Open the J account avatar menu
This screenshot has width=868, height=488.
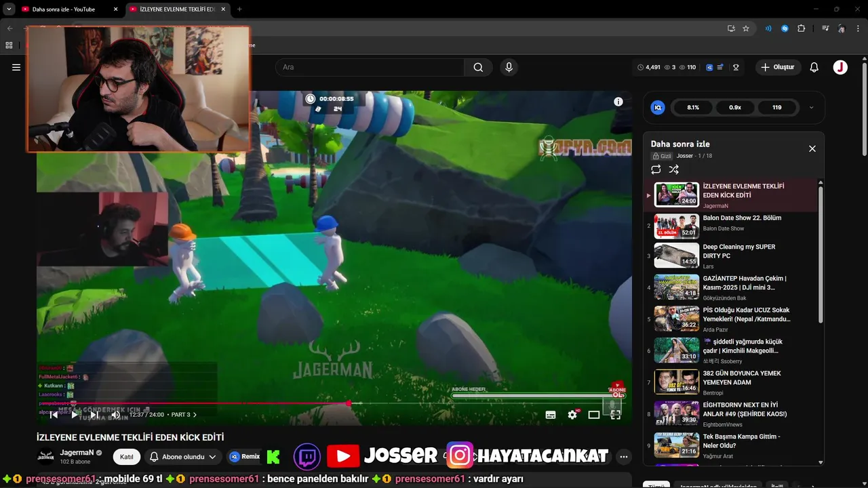840,67
